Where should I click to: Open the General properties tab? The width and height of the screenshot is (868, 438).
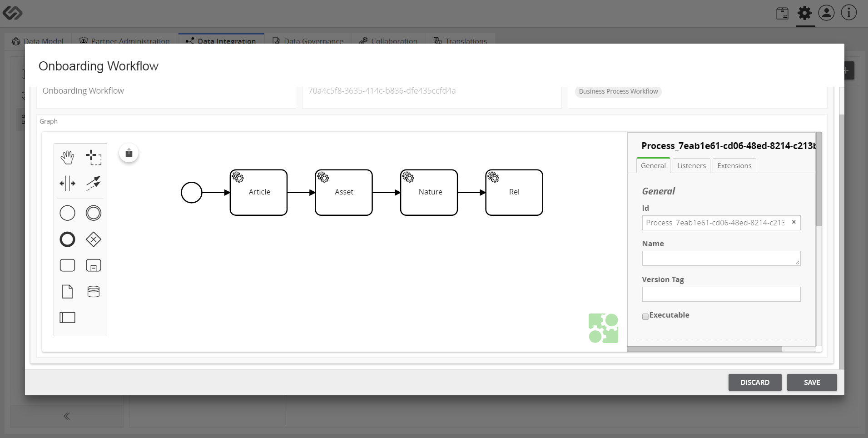pyautogui.click(x=653, y=165)
